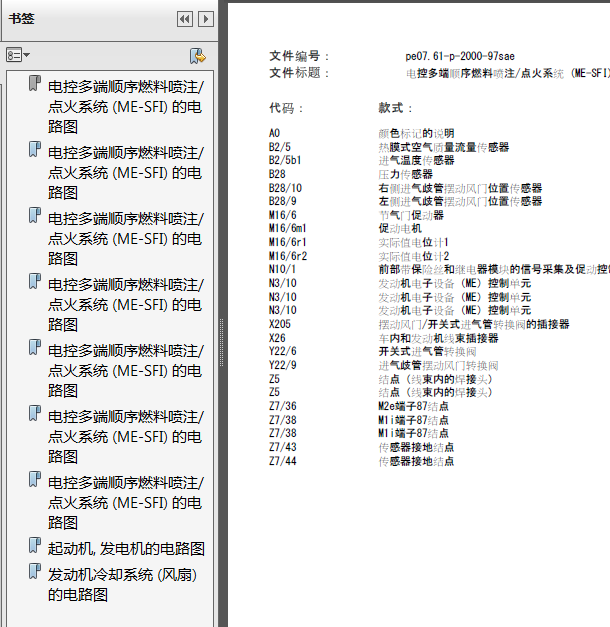
Task: Click code B2/5b1
Action: click(x=285, y=160)
